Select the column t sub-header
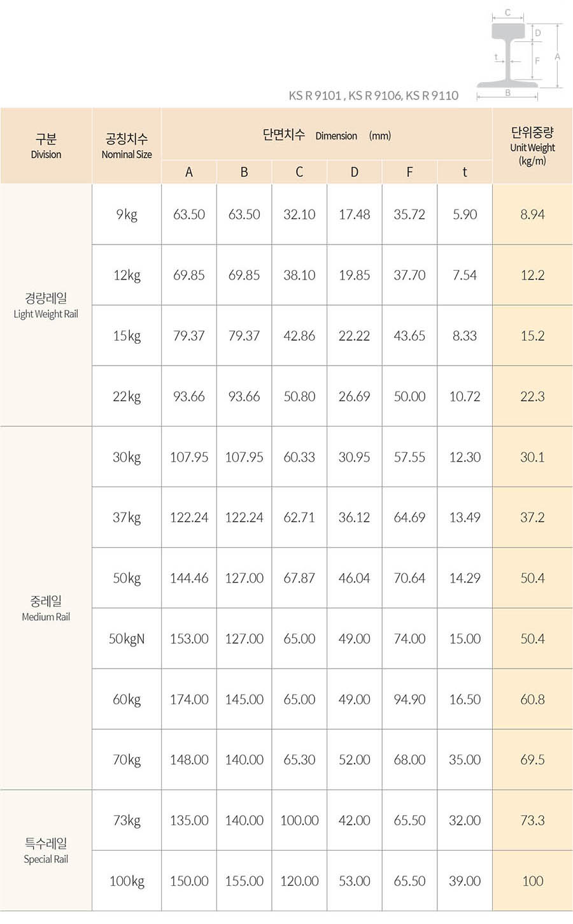Image resolution: width=573 pixels, height=924 pixels. coord(465,172)
